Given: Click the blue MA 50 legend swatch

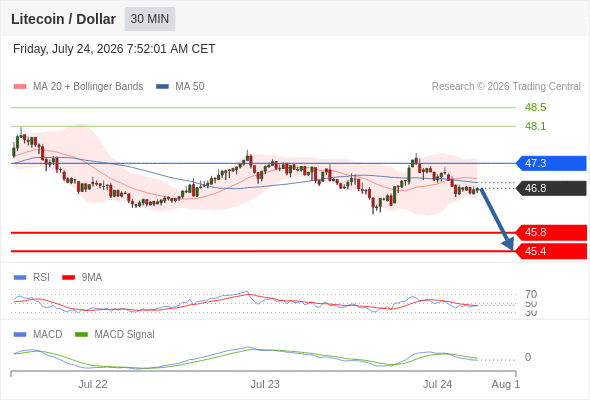Looking at the screenshot, I should 162,87.
